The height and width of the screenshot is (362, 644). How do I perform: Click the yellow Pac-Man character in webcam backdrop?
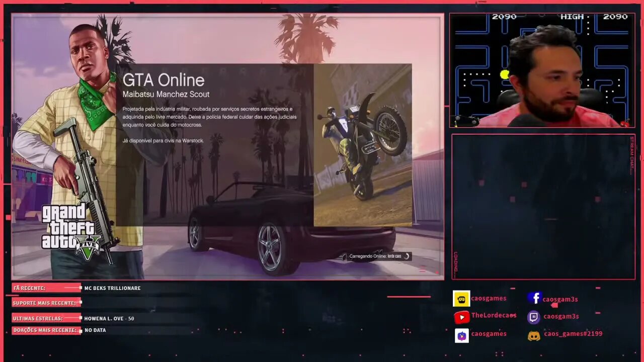[x=505, y=75]
